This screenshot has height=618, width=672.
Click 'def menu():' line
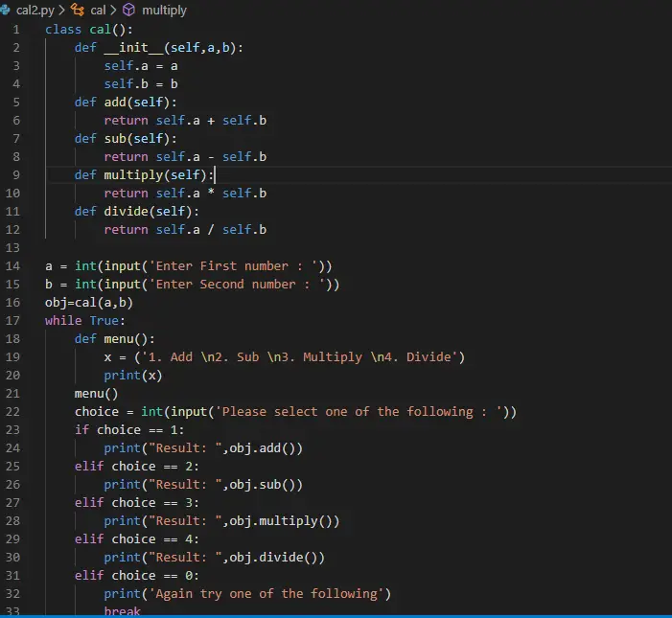[114, 339]
